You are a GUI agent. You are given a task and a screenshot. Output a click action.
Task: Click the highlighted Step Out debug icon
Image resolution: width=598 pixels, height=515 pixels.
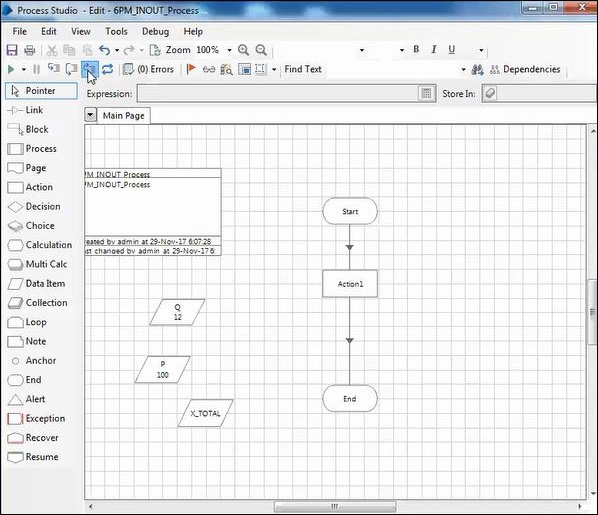click(x=90, y=69)
